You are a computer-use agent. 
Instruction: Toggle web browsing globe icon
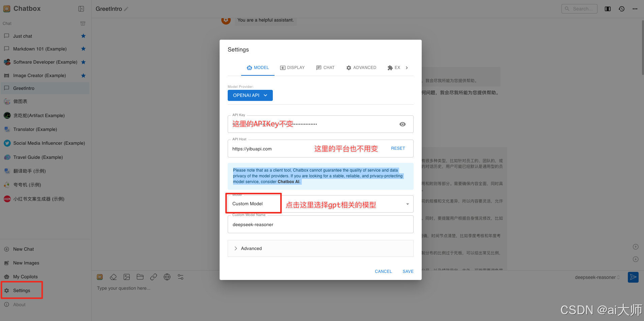point(167,277)
